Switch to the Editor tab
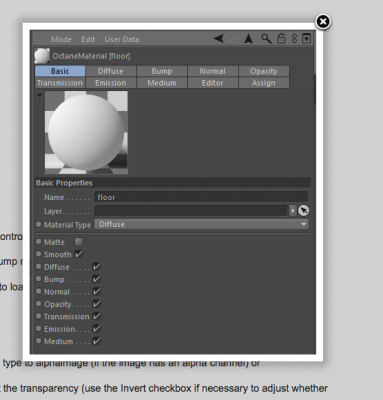Image resolution: width=383 pixels, height=400 pixels. 213,83
